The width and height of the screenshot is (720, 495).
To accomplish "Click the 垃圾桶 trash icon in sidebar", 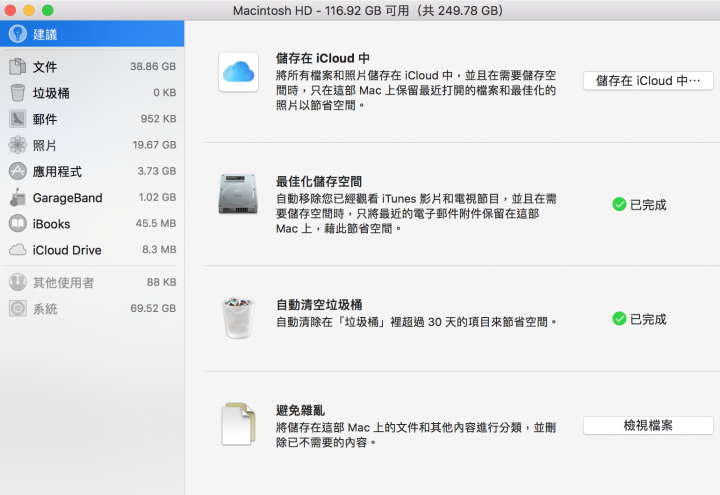I will pos(17,93).
